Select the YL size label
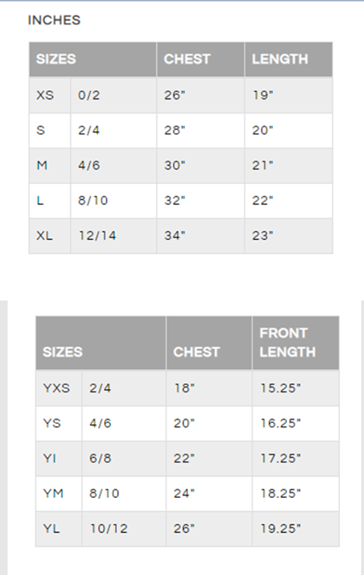The image size is (364, 575). pos(51,529)
